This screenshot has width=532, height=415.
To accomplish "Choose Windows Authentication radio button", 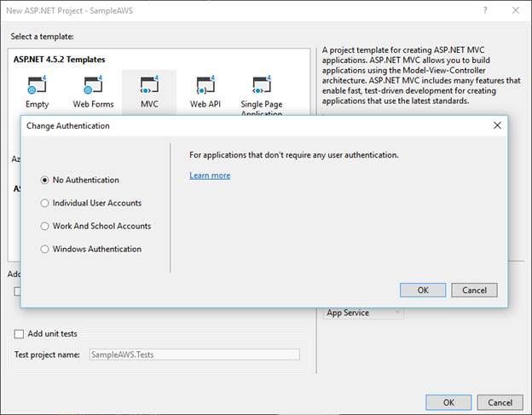I will 44,249.
